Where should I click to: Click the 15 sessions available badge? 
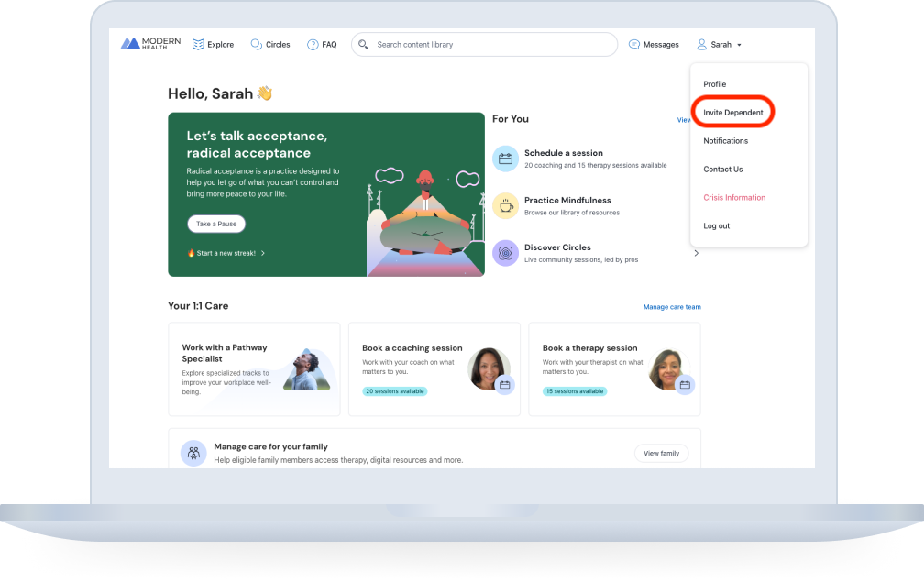point(575,391)
